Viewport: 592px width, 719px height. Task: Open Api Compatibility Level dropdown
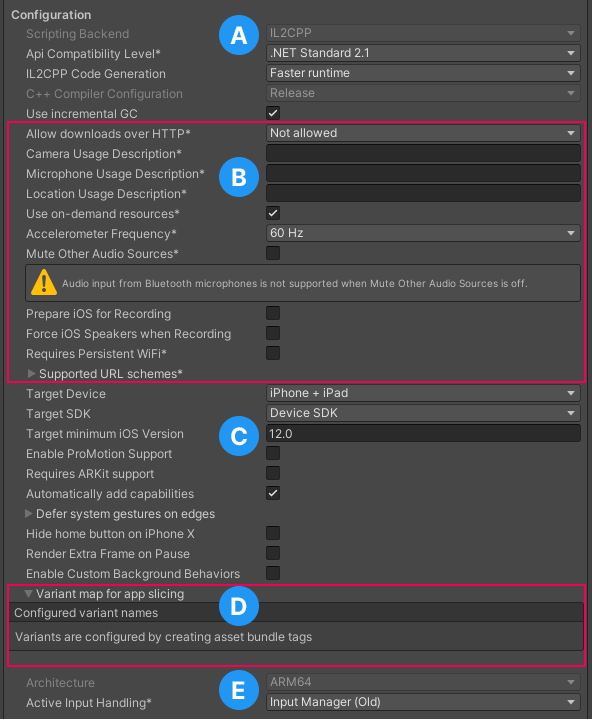(423, 53)
